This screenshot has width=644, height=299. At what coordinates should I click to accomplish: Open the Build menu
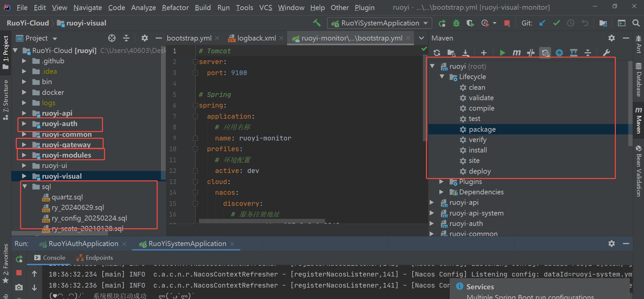tap(203, 7)
